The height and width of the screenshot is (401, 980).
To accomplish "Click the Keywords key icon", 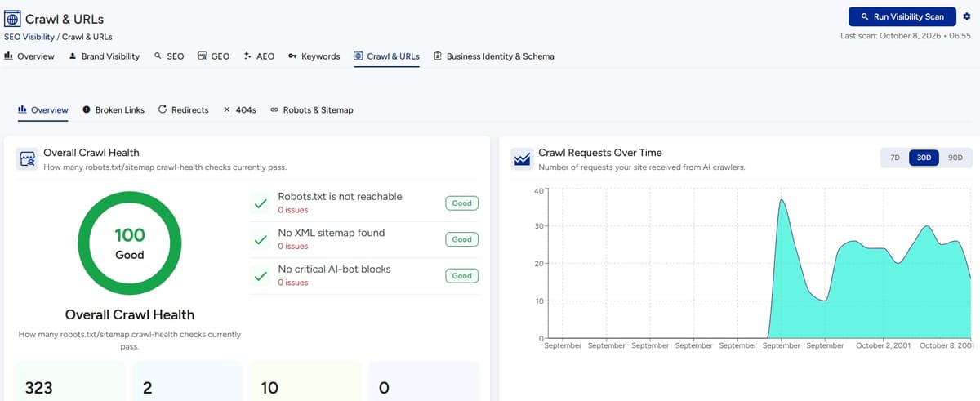I will tap(292, 56).
